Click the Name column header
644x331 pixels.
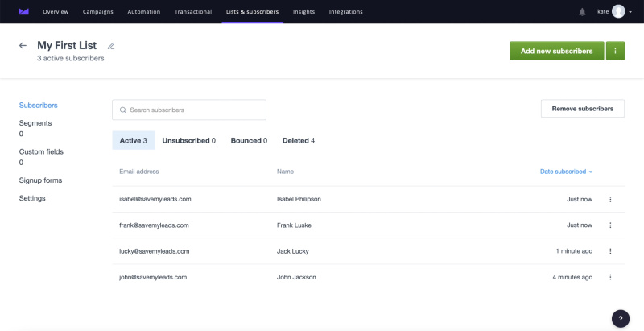click(285, 172)
